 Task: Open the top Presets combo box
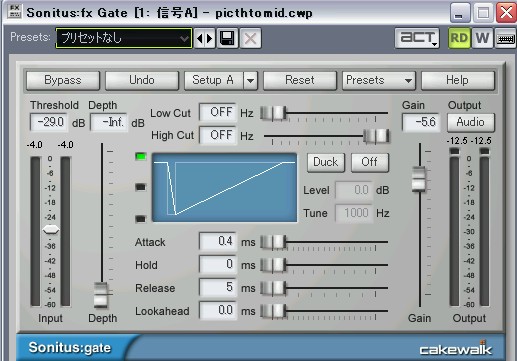point(124,38)
